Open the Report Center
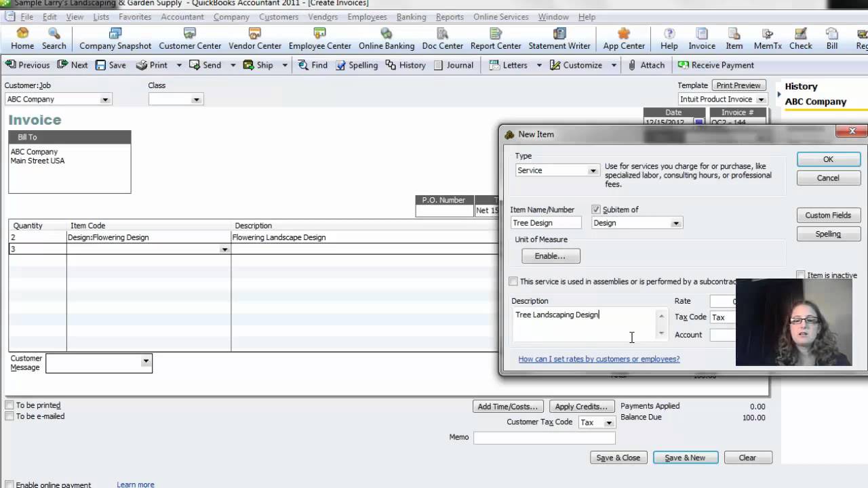Viewport: 868px width, 488px height. (x=496, y=39)
